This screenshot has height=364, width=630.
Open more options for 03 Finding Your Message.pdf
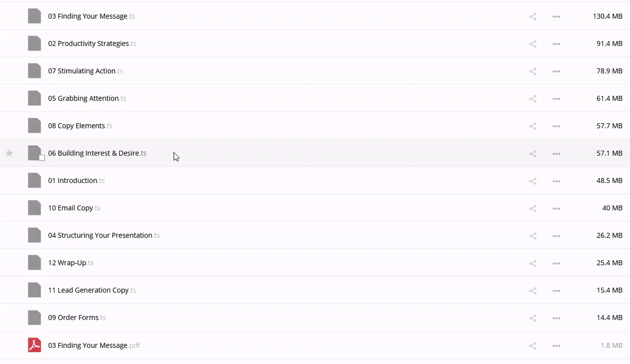point(556,346)
